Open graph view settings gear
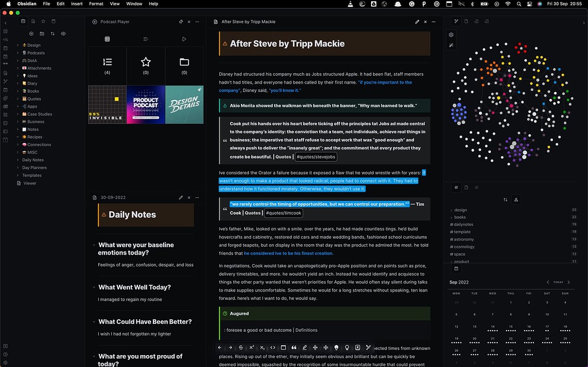The image size is (588, 367). coord(451,35)
